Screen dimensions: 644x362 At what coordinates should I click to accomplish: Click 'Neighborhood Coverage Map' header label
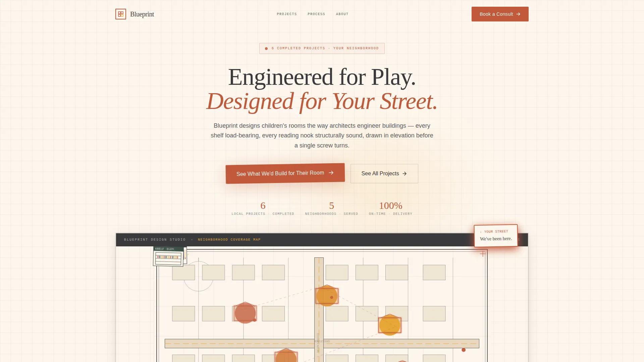click(x=229, y=240)
